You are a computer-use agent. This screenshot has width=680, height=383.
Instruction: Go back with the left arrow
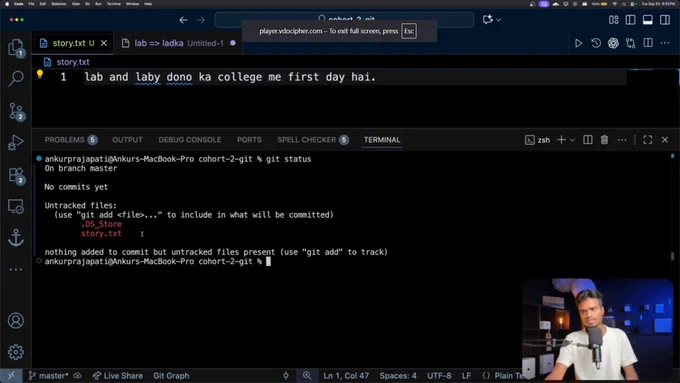click(x=183, y=20)
